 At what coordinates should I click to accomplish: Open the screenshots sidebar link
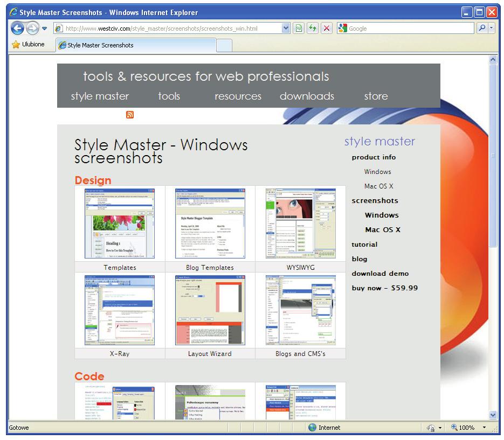click(x=375, y=200)
